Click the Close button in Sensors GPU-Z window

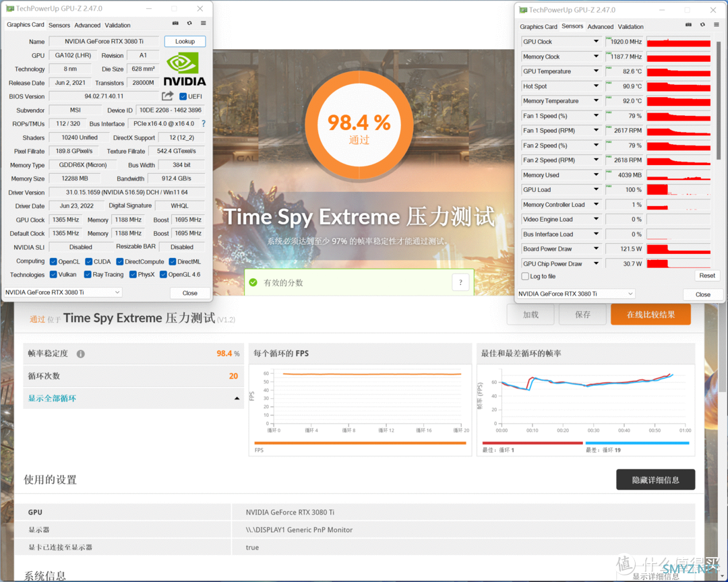(702, 294)
